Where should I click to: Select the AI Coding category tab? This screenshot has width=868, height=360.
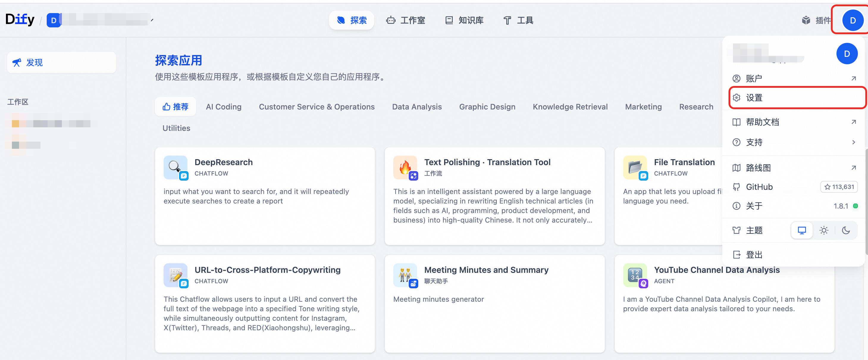point(223,107)
